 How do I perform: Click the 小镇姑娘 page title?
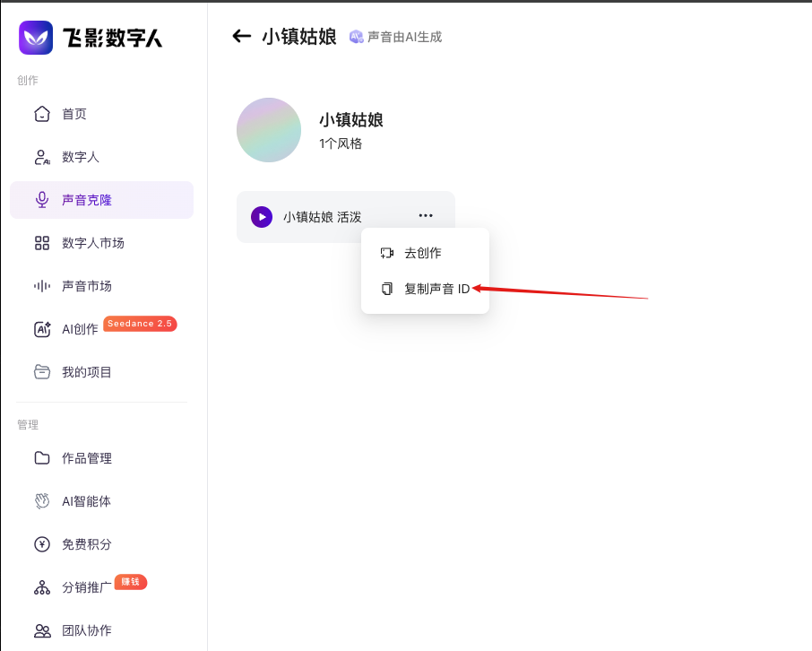point(299,37)
